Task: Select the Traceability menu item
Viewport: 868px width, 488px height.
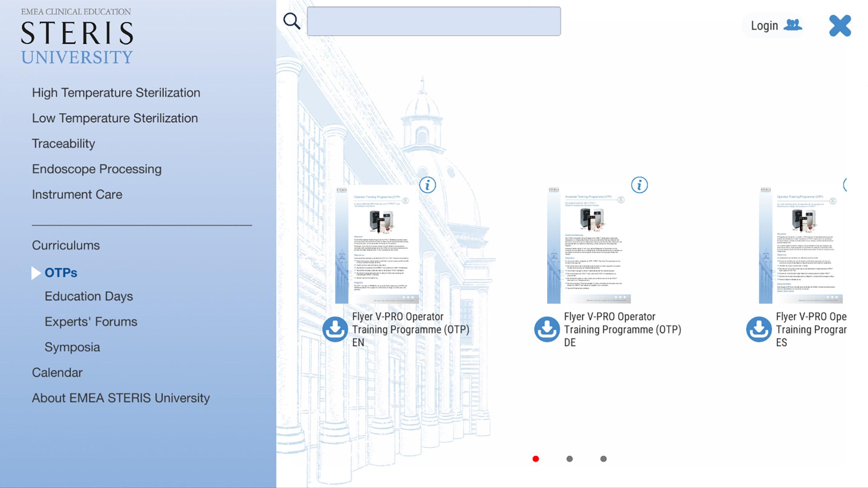Action: pos(63,144)
